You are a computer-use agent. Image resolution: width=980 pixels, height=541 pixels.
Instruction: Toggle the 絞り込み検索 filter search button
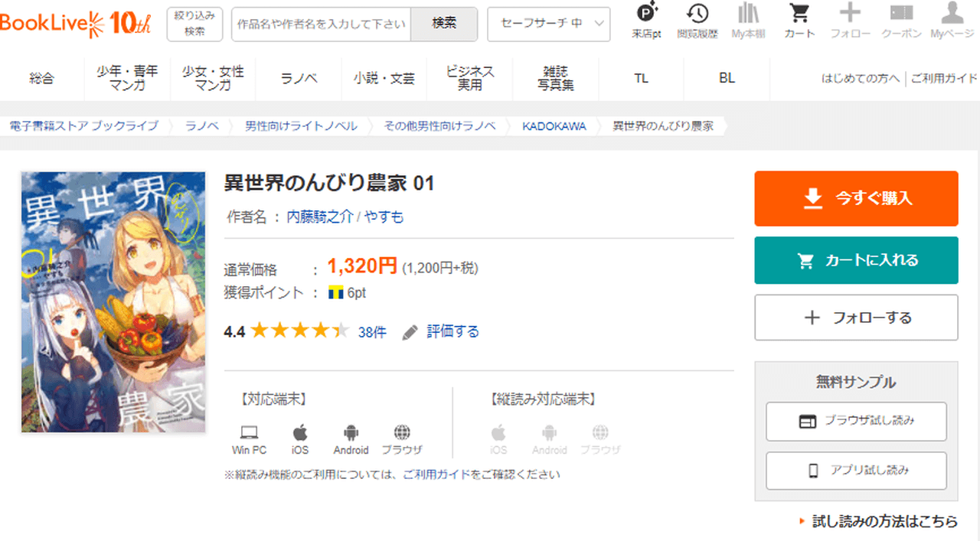[194, 24]
